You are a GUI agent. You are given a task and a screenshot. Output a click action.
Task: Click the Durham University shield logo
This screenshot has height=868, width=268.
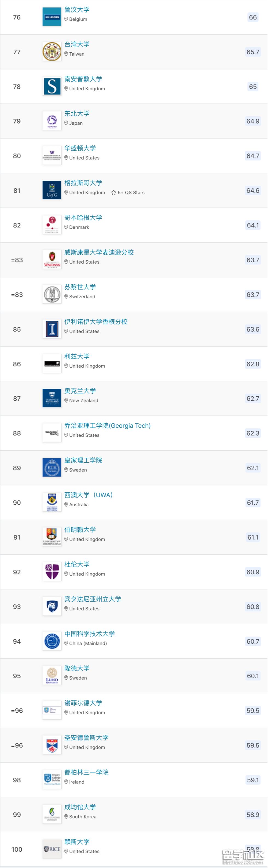click(x=52, y=572)
